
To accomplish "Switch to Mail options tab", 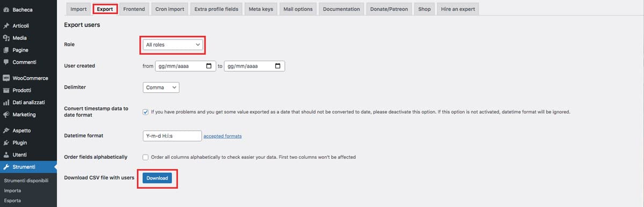I will tap(298, 9).
